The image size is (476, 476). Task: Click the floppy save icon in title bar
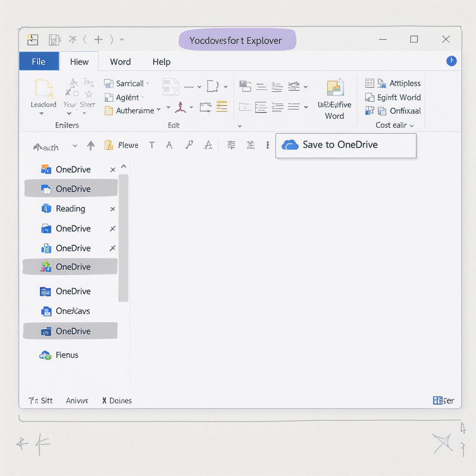click(x=55, y=40)
